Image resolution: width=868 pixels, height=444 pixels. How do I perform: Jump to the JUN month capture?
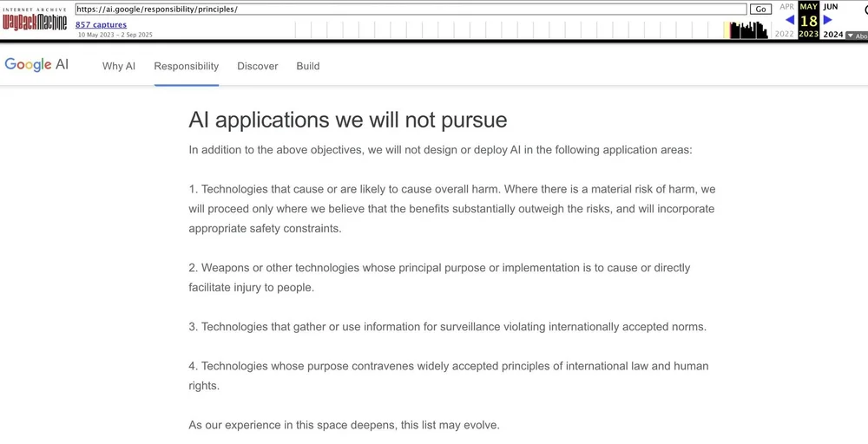831,7
